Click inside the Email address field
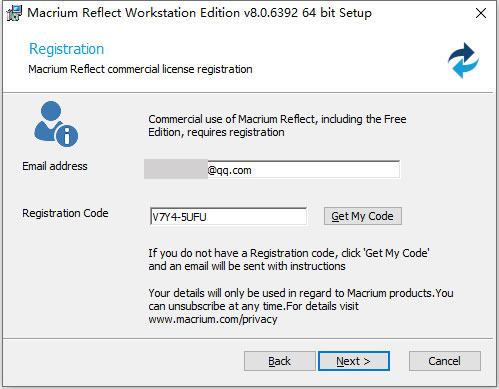499x389 pixels. tap(272, 170)
